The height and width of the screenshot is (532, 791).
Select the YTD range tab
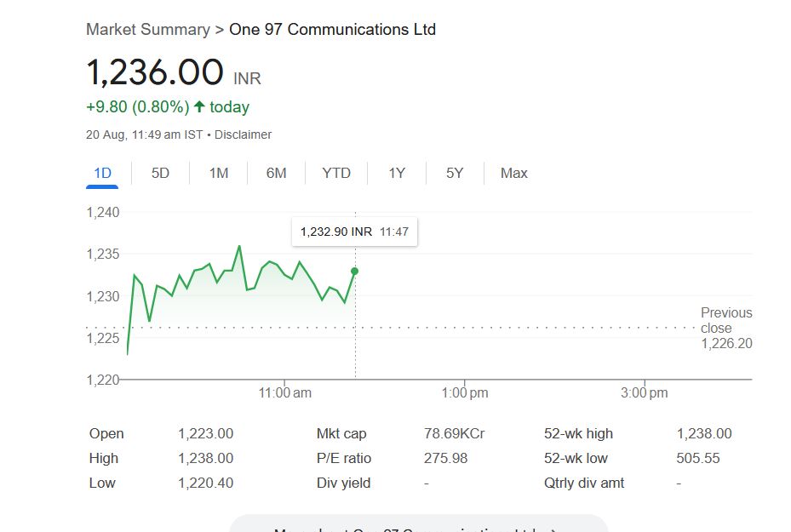[x=336, y=174]
